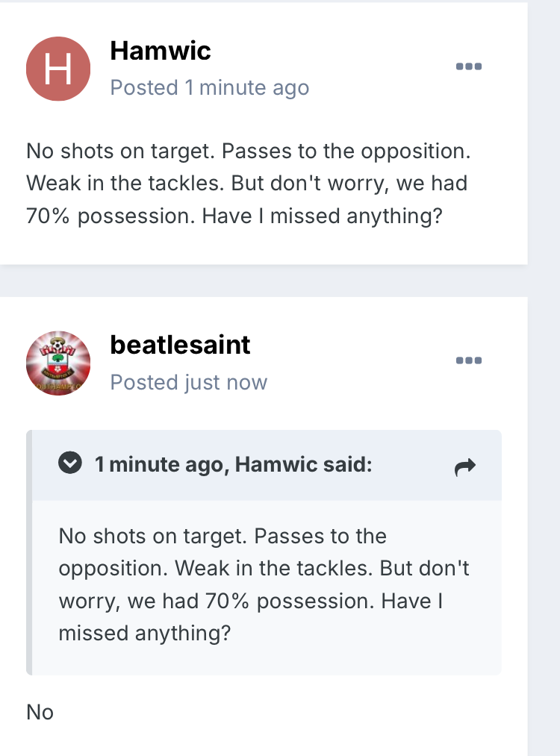Click the 'No' reply text
The width and height of the screenshot is (560, 756).
(x=40, y=712)
